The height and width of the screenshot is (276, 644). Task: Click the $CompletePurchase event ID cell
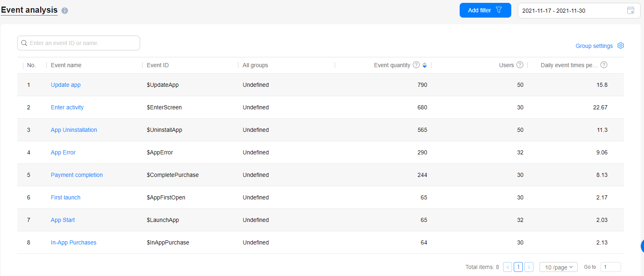(172, 175)
